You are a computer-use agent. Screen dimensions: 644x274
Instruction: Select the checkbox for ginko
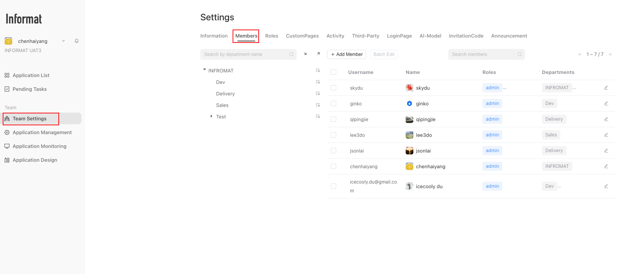334,103
